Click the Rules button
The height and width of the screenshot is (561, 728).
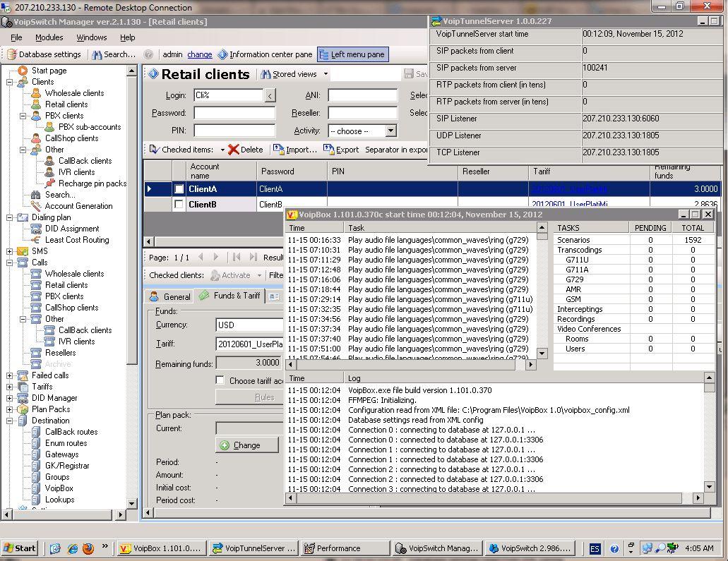[249, 397]
